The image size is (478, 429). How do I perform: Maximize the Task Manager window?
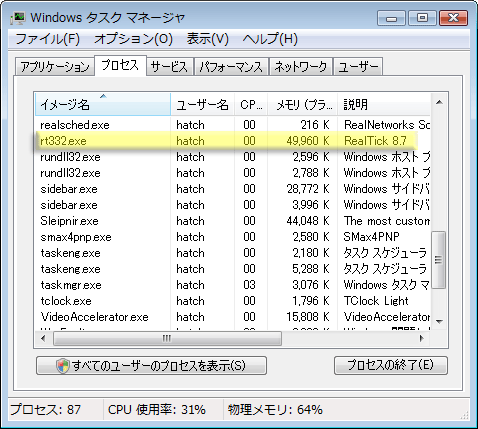(422, 18)
